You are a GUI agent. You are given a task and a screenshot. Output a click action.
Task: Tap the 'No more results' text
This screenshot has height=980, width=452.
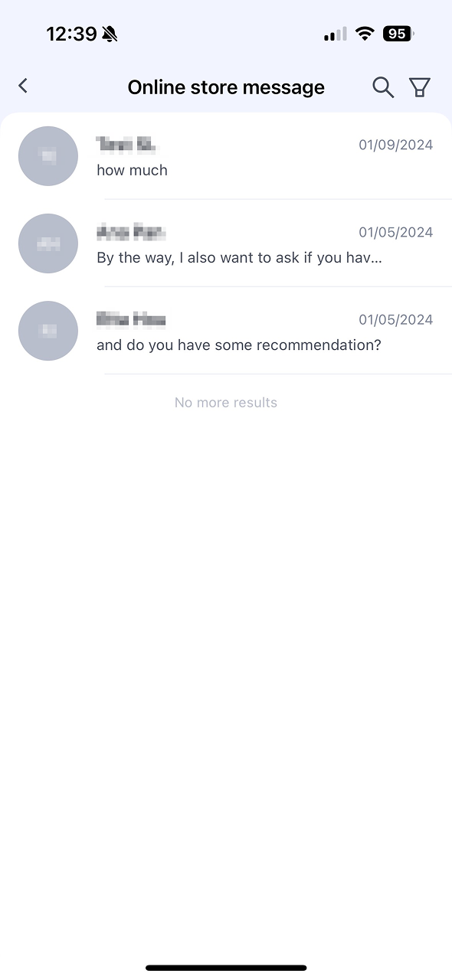226,403
